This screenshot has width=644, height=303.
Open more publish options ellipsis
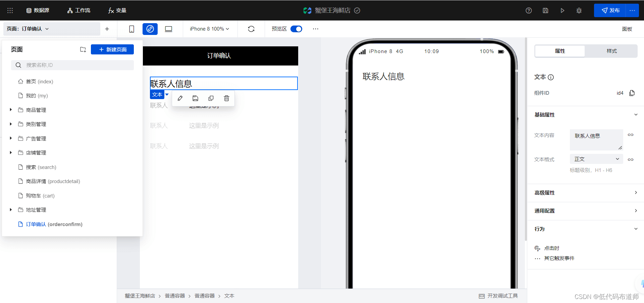(x=632, y=10)
